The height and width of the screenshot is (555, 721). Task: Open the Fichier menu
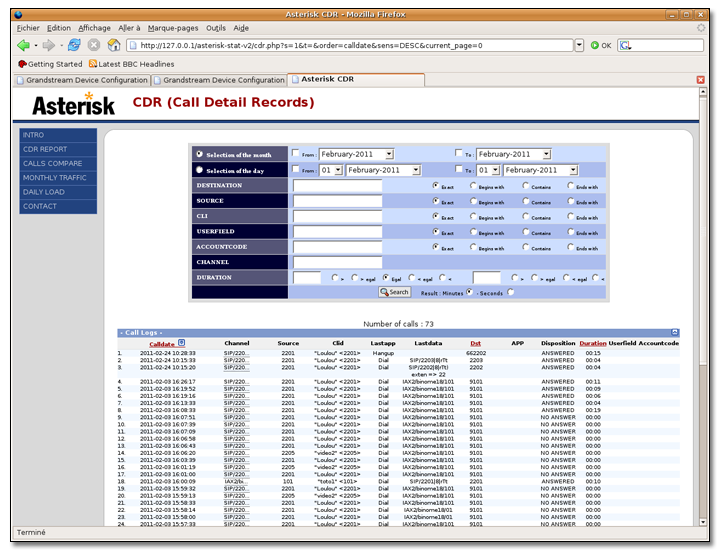point(28,28)
